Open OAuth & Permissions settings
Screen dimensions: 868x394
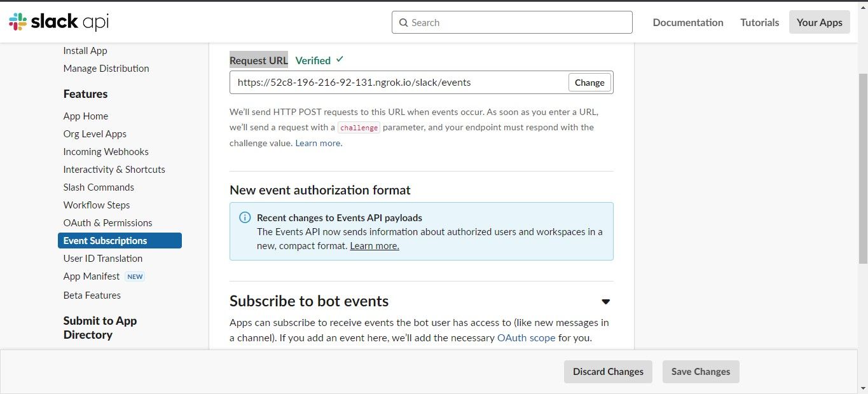107,222
